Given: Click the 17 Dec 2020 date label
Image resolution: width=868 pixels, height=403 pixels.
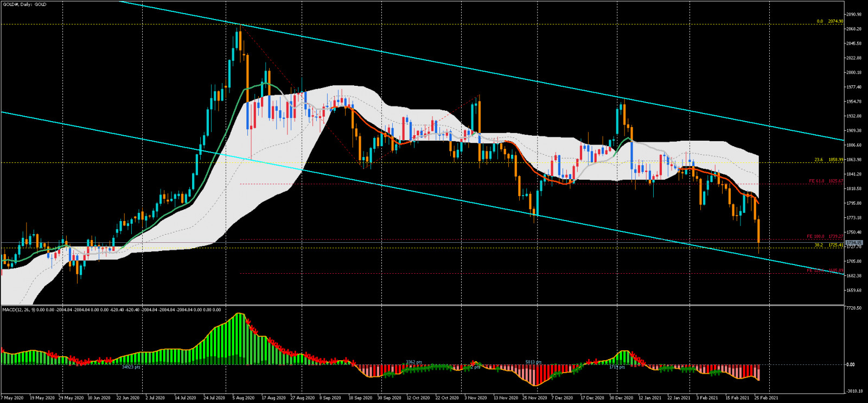Looking at the screenshot, I should (592, 398).
